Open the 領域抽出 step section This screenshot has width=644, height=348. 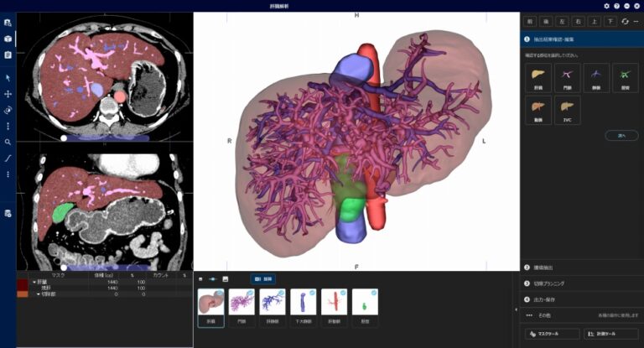coord(579,267)
